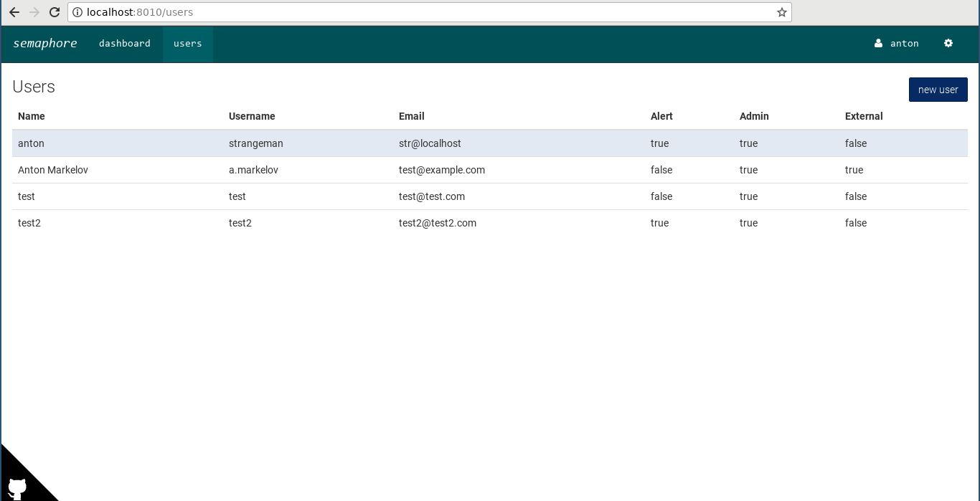Click the semaphore logo
Screen dimensions: 980x501
click(44, 44)
